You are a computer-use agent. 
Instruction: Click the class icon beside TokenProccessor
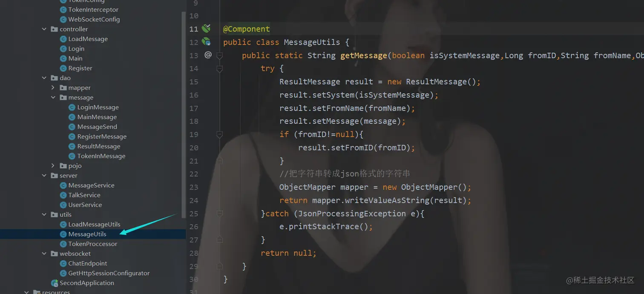click(63, 244)
